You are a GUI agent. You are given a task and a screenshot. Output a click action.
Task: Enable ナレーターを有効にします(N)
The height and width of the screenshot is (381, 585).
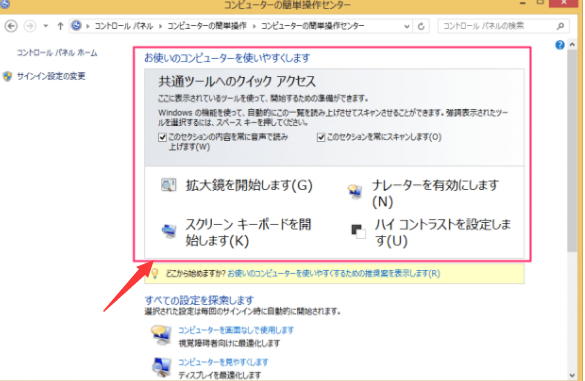(435, 193)
